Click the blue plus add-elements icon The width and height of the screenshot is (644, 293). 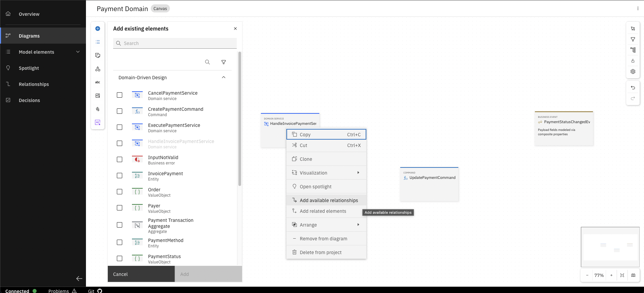(x=98, y=29)
